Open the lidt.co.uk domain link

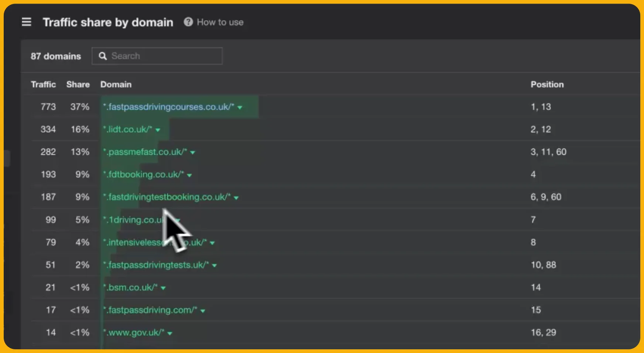point(127,129)
